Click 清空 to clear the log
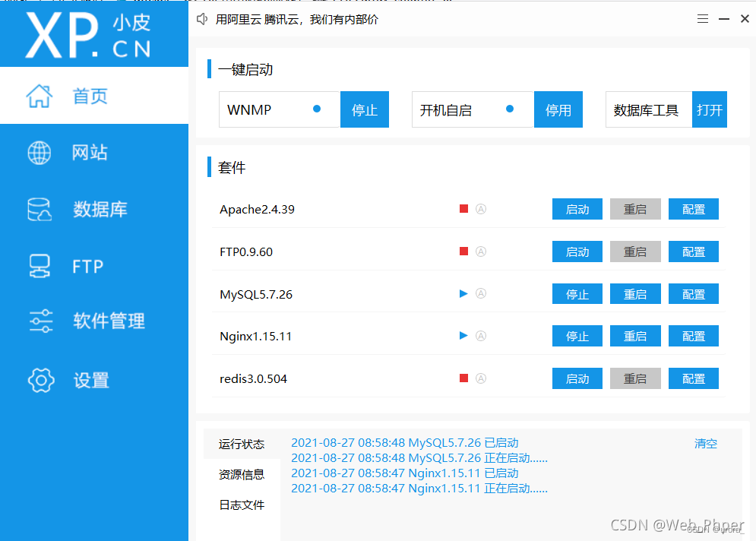This screenshot has height=541, width=756. tap(705, 444)
